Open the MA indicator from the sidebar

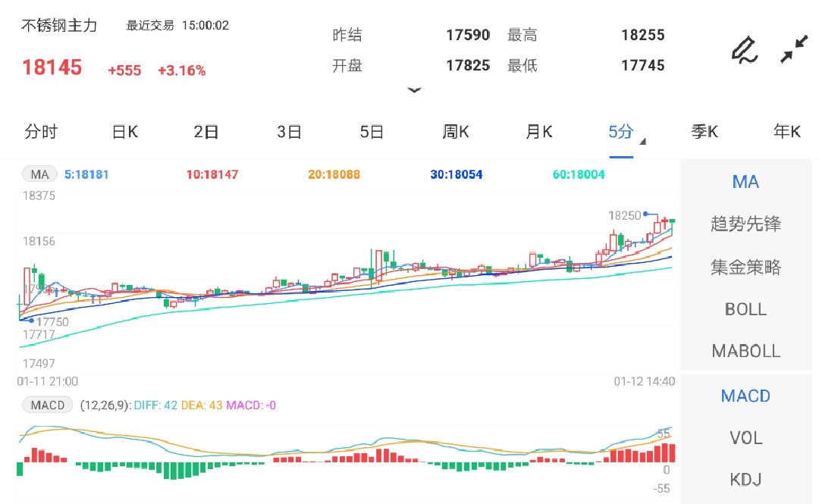tap(747, 182)
